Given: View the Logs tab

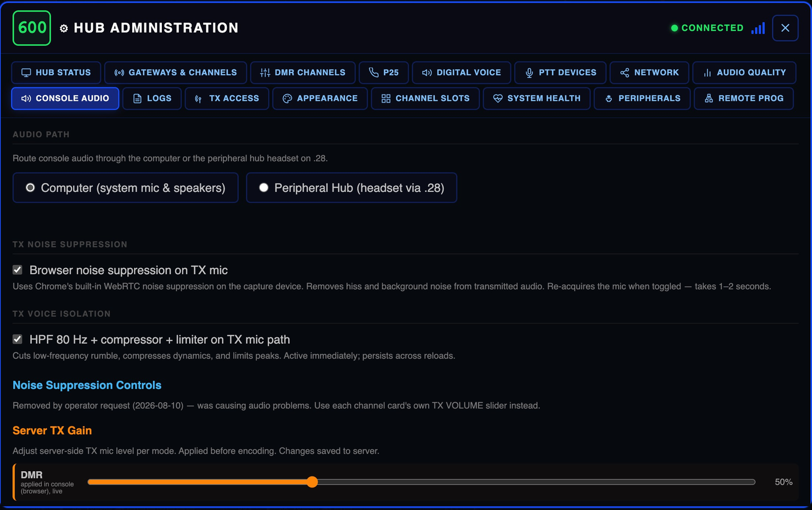Looking at the screenshot, I should tap(152, 99).
